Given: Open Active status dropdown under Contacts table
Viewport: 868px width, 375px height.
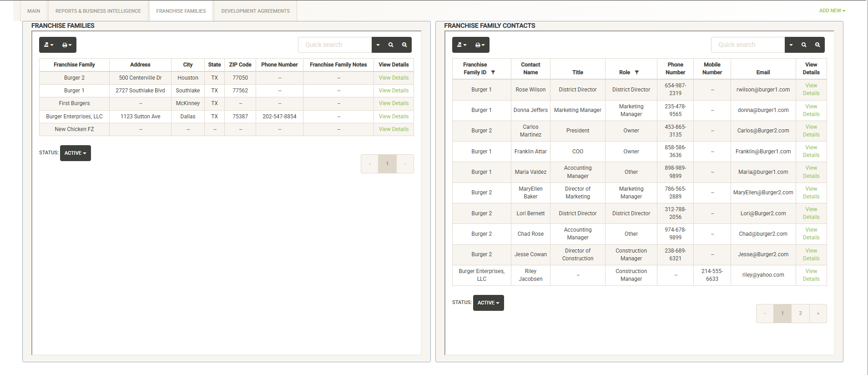Looking at the screenshot, I should tap(489, 303).
